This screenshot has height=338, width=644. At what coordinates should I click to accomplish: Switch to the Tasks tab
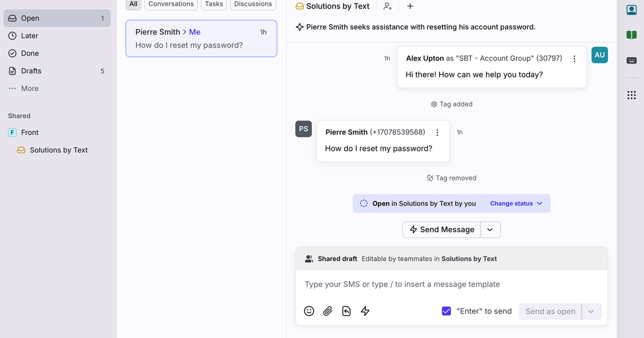214,4
